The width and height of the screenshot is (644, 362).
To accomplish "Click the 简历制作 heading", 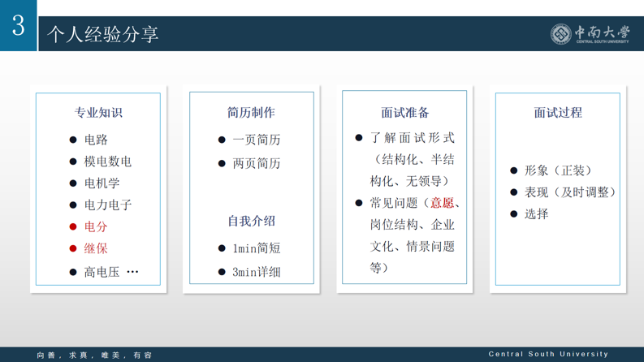I will point(251,113).
